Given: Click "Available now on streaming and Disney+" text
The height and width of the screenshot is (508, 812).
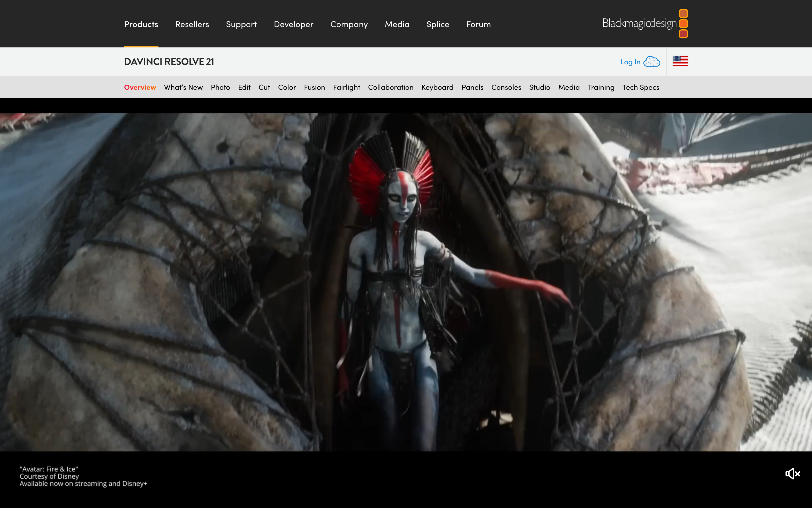Looking at the screenshot, I should pos(83,483).
